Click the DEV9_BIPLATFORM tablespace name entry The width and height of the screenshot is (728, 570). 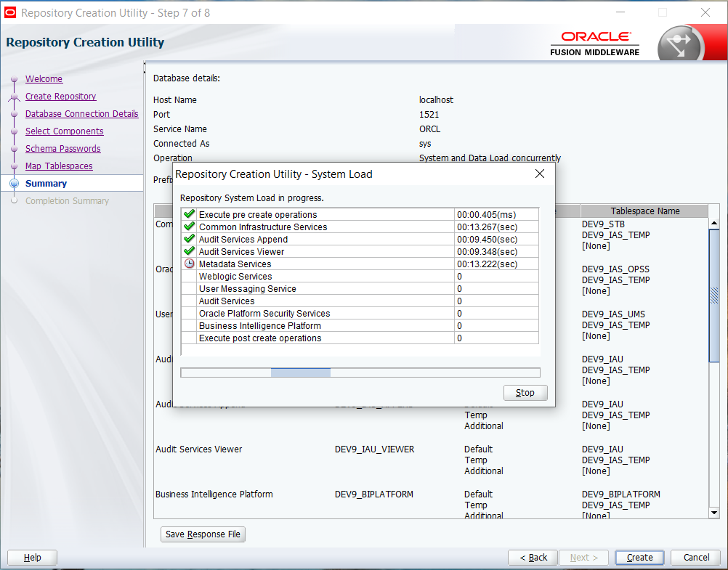click(x=620, y=494)
